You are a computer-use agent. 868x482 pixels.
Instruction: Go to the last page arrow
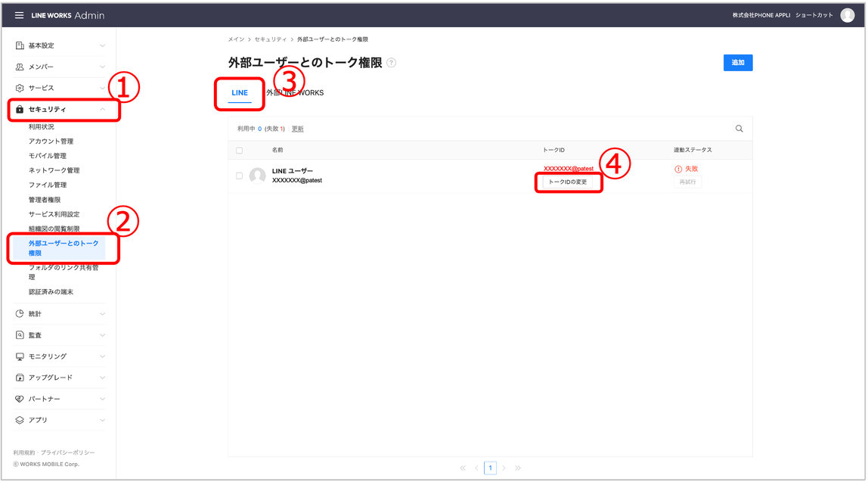coord(518,468)
